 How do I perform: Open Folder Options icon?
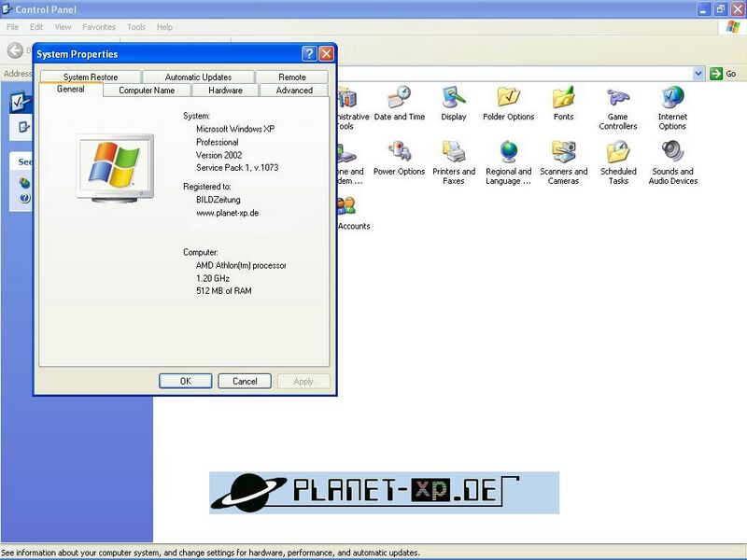508,104
